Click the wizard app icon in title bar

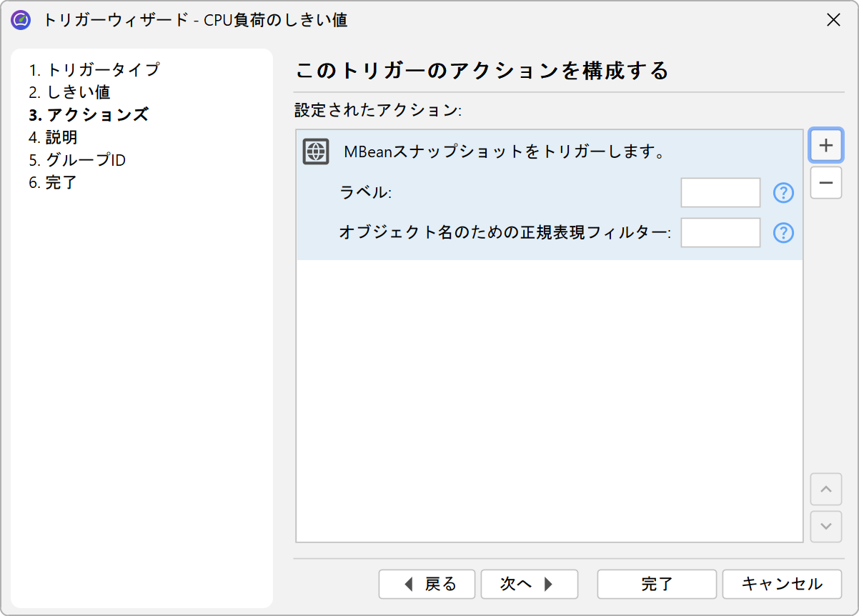point(21,20)
